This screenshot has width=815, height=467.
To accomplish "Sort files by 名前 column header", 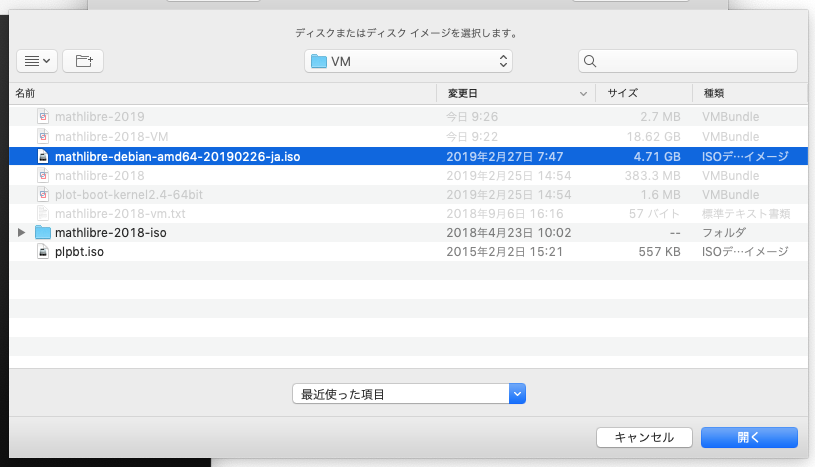I will (220, 93).
